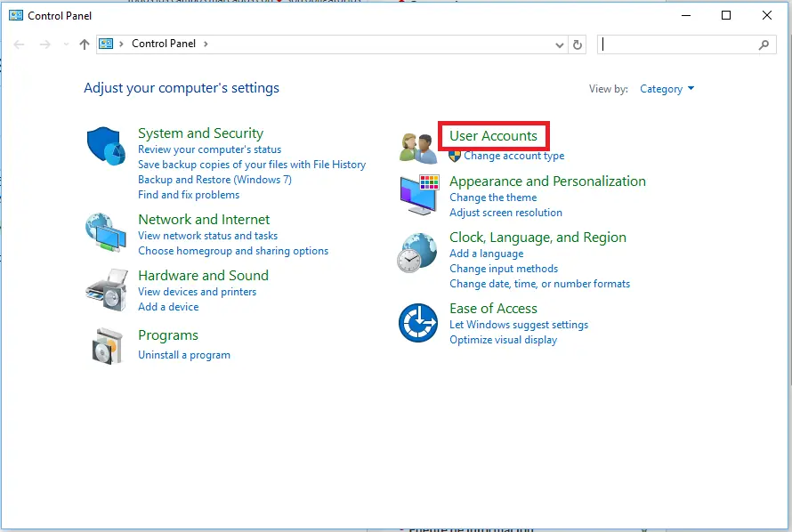Image resolution: width=792 pixels, height=532 pixels.
Task: Click the Control Panel address bar icon
Action: coord(106,44)
